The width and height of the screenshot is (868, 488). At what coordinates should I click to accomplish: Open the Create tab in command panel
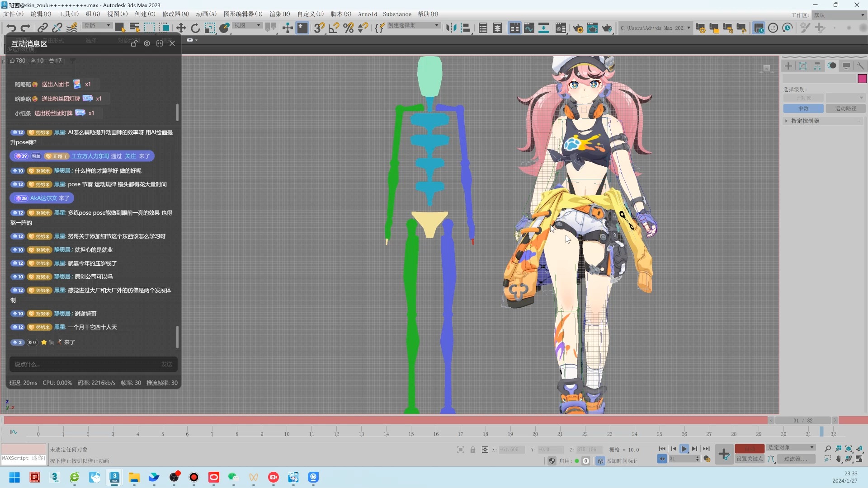pos(788,66)
